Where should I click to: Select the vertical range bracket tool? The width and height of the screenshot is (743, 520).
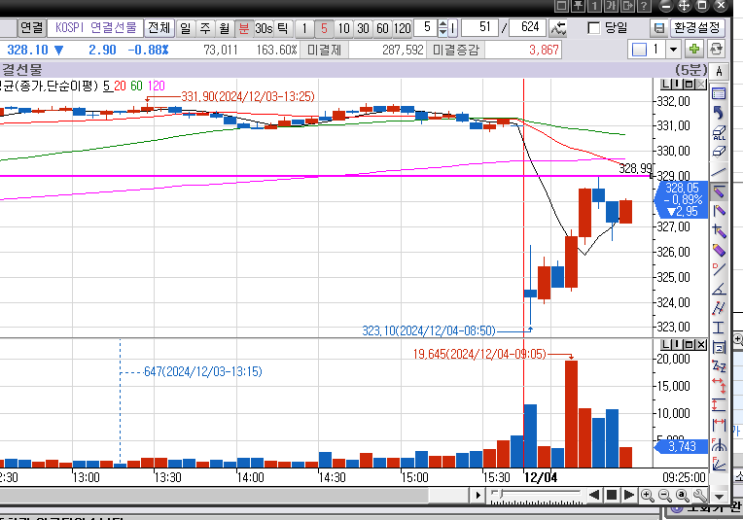(719, 405)
